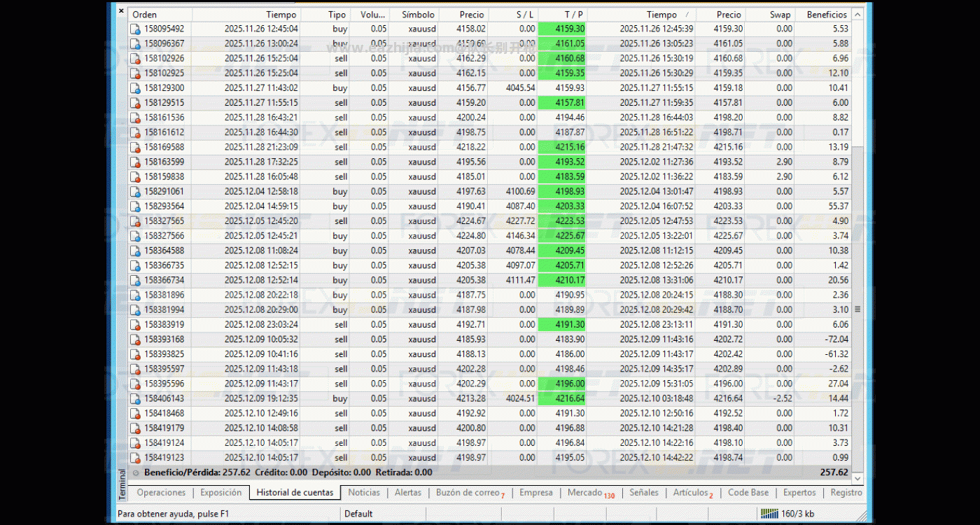Select the sell order icon for 158102926

point(135,58)
